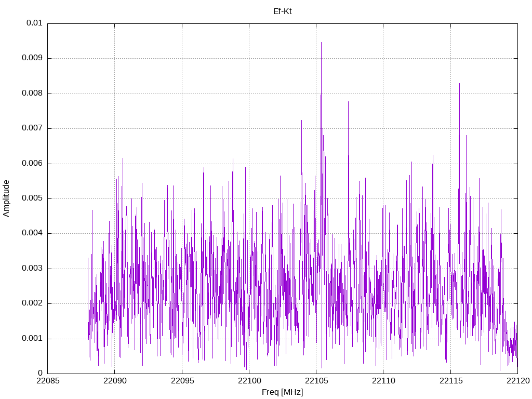Click the 22085 x-axis tick label

tap(48, 381)
